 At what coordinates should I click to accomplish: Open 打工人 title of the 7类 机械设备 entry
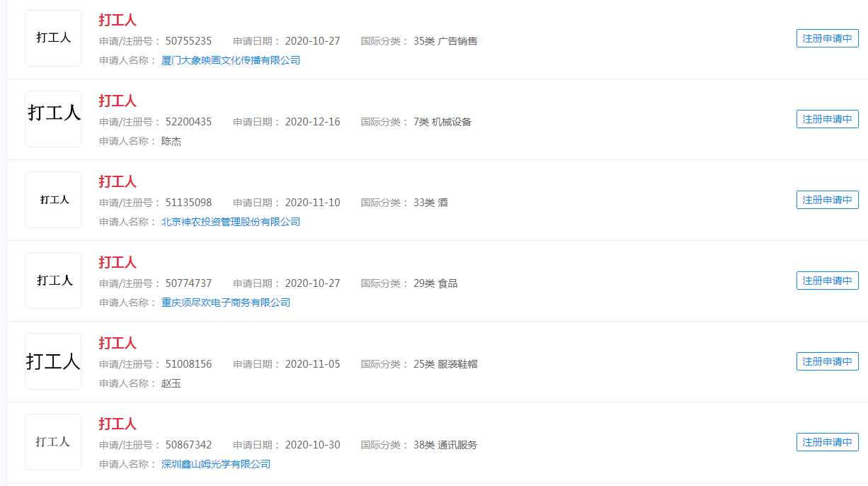point(118,101)
